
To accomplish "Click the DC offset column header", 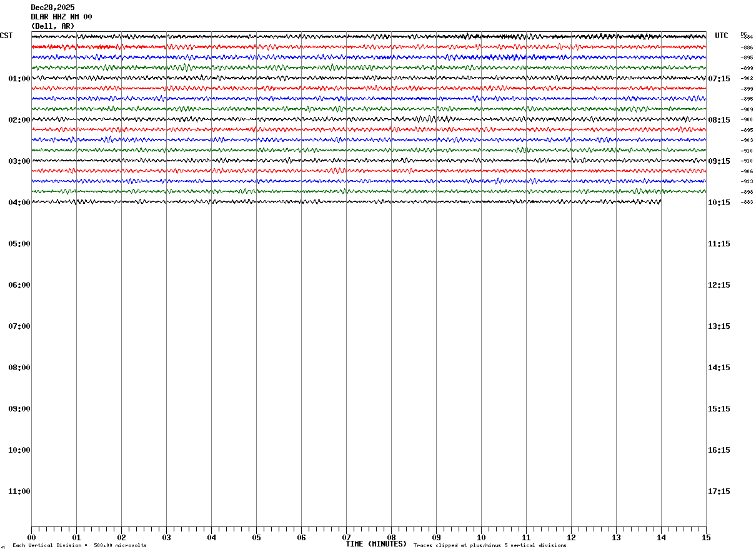I will tap(744, 33).
